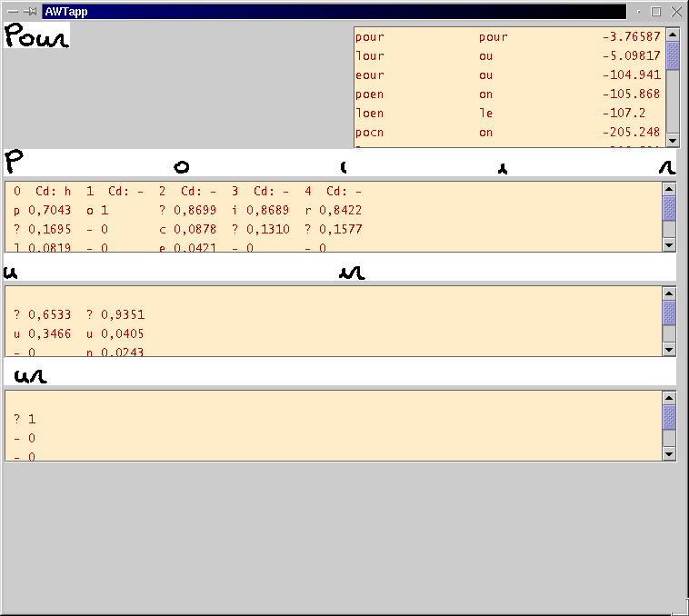
Task: Click down arrow of first segment probabilities scrollbar
Action: tap(669, 245)
